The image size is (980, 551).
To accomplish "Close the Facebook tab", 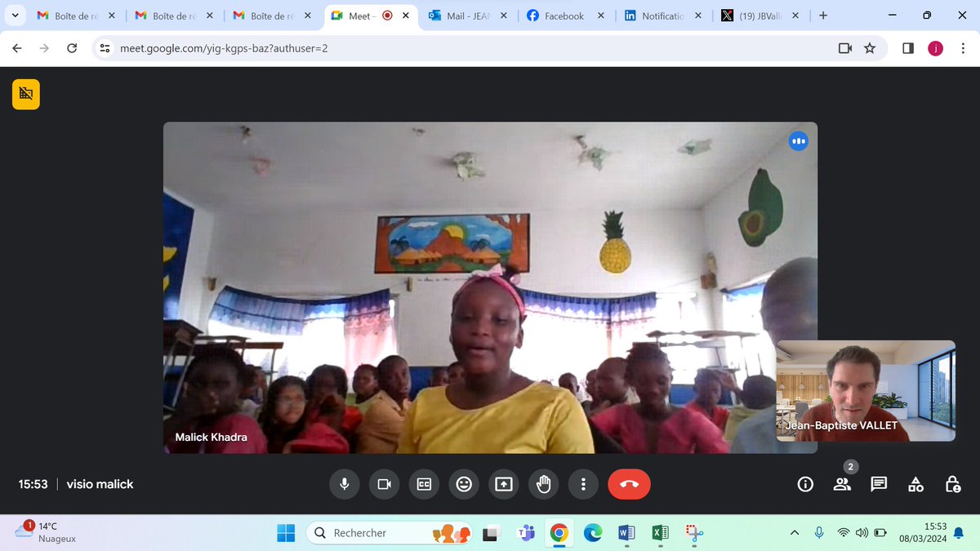I will [601, 16].
